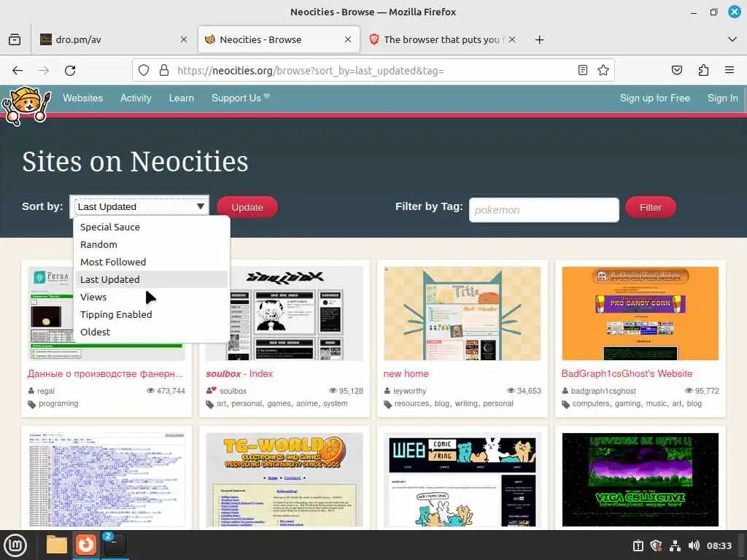The height and width of the screenshot is (560, 747).
Task: Select Views sort option
Action: (151, 297)
